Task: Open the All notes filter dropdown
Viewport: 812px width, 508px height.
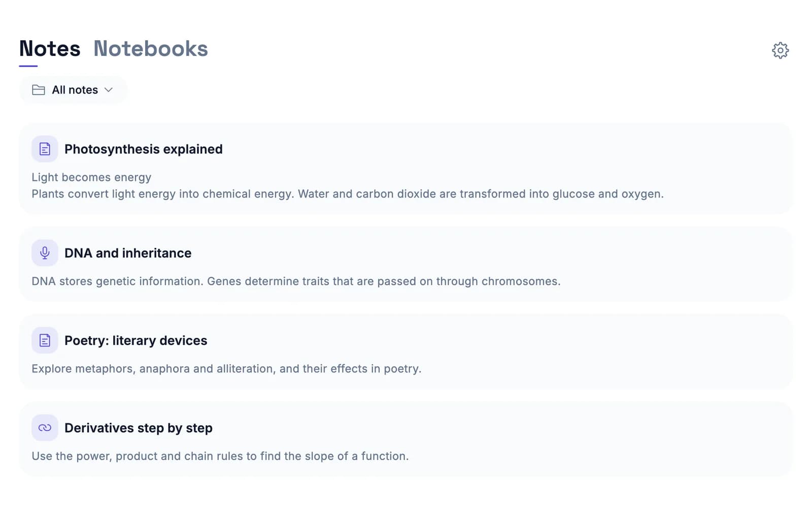Action: [73, 90]
